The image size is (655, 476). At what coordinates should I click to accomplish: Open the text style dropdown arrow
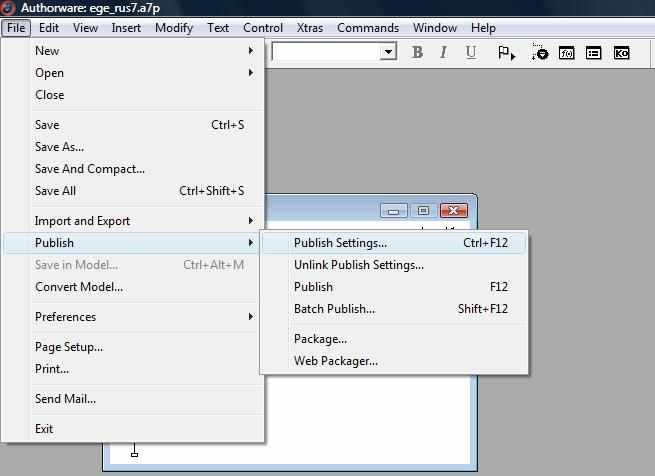tap(388, 52)
